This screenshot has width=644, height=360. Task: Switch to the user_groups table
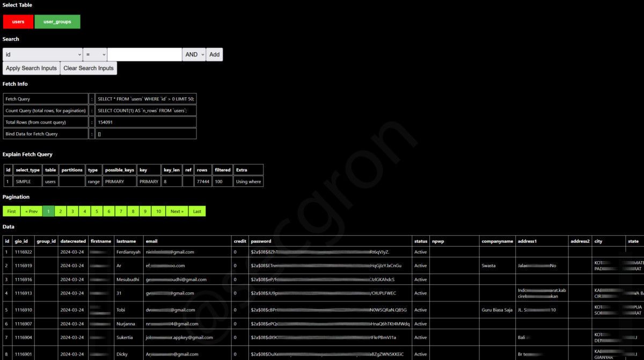tap(57, 21)
